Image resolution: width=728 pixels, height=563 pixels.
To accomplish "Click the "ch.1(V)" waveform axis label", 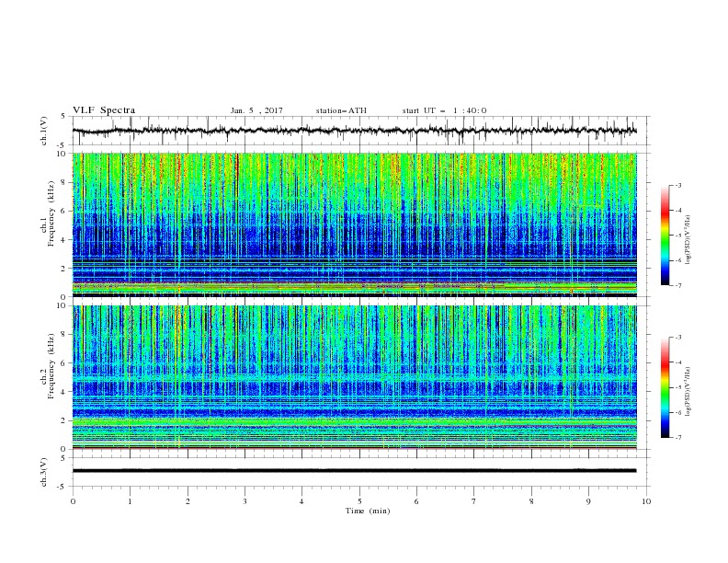I will (44, 131).
